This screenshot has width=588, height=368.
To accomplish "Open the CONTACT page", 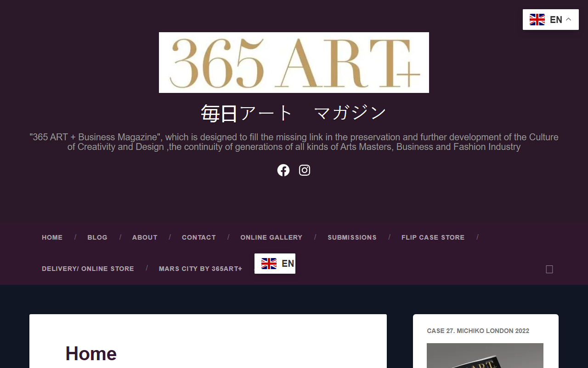I will [x=199, y=237].
